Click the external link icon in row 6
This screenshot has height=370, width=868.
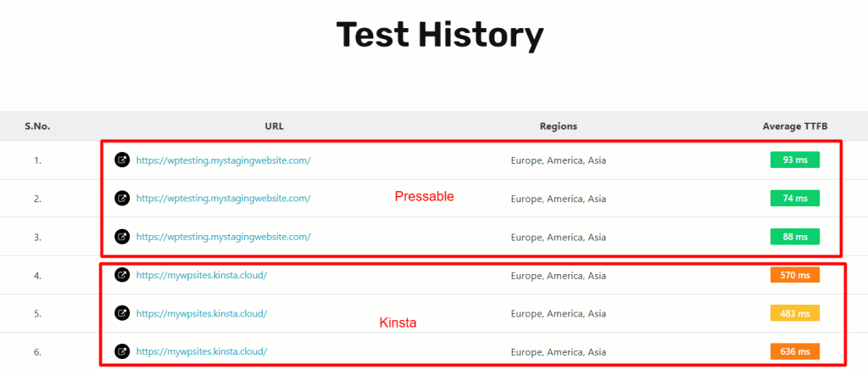122,350
